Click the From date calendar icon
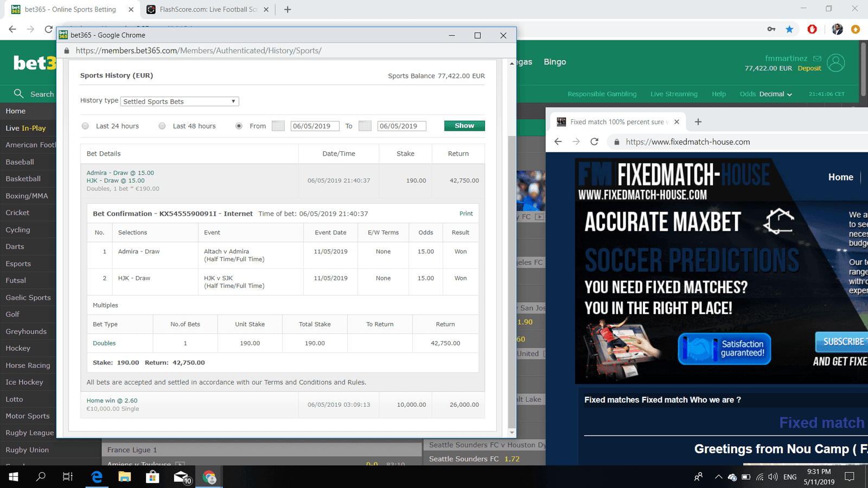Screen dimensions: 868x488 point(278,126)
